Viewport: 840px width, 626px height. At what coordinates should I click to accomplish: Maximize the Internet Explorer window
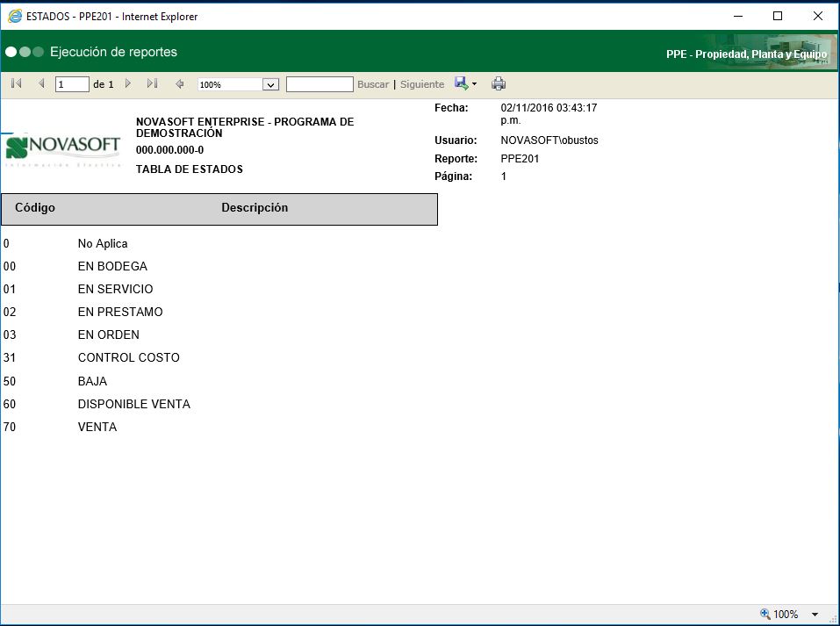tap(778, 16)
